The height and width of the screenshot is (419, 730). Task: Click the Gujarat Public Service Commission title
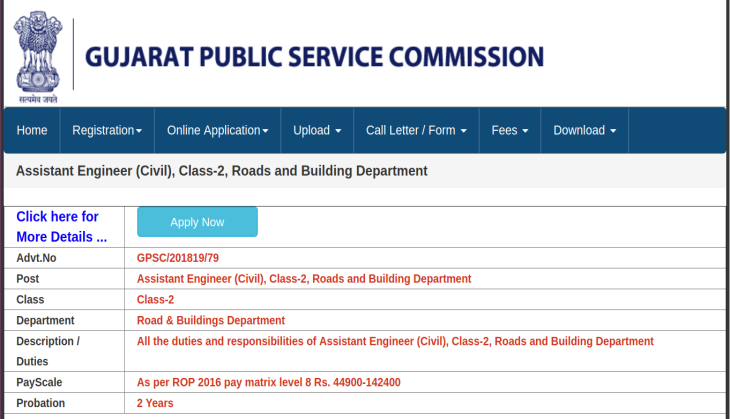coord(314,57)
